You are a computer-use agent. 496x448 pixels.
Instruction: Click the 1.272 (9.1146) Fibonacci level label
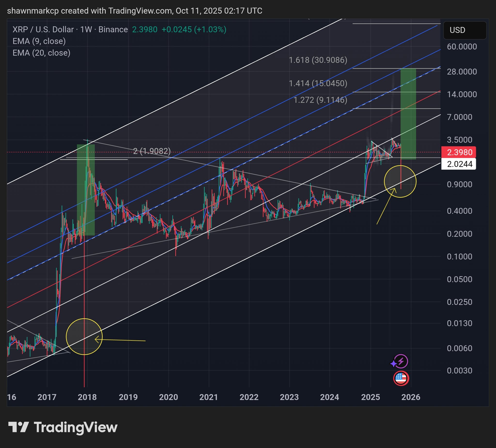[320, 100]
